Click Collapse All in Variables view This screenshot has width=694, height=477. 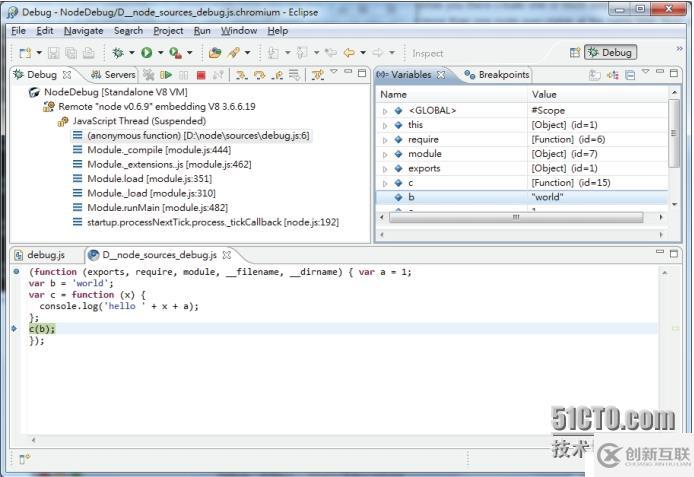[x=630, y=75]
